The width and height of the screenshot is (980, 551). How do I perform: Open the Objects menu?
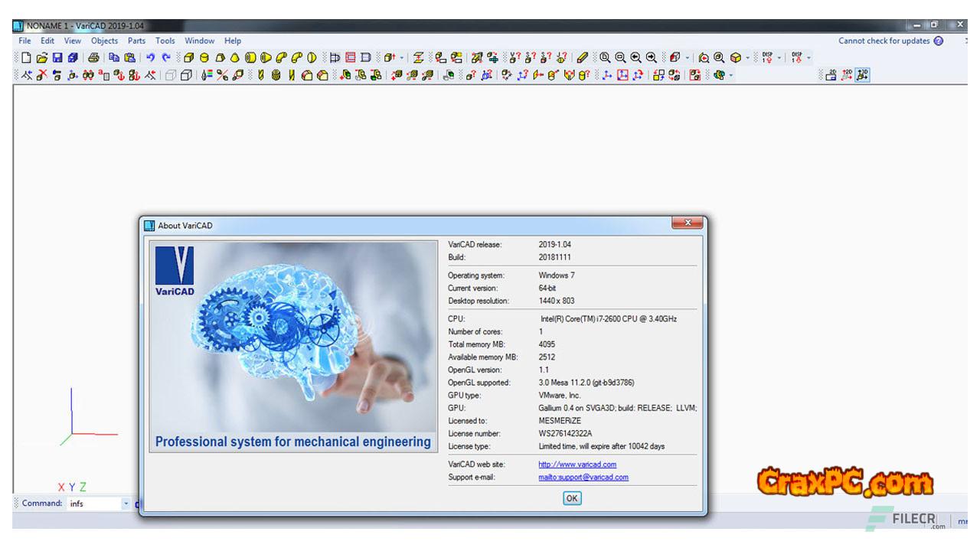click(104, 41)
